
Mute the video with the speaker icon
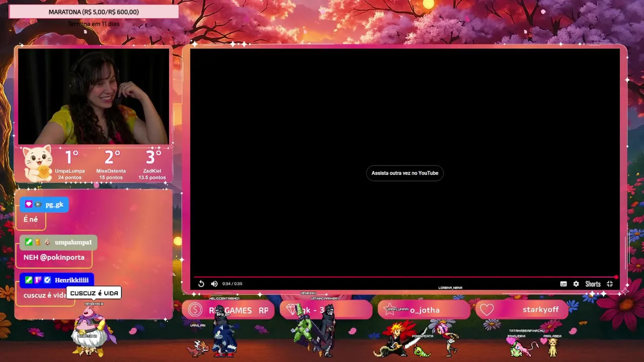coord(214,284)
